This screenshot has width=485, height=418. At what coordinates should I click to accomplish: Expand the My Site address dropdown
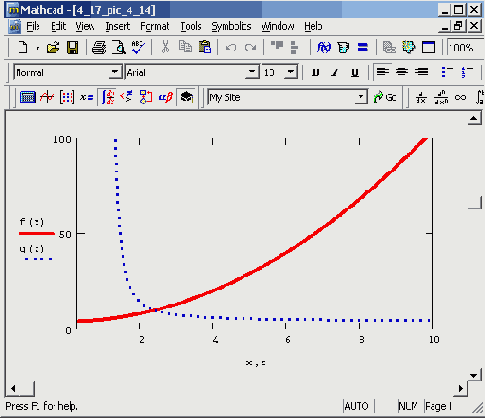point(361,97)
